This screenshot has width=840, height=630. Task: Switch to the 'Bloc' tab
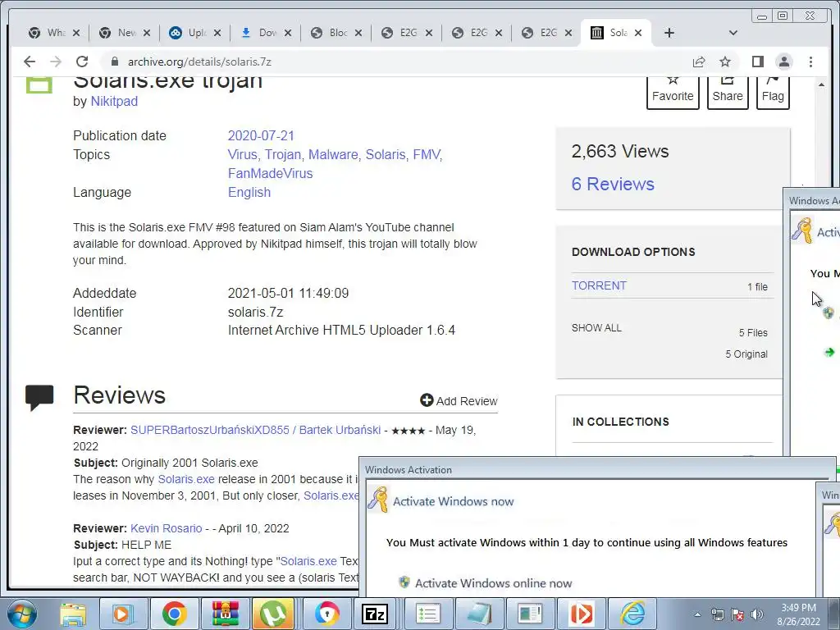click(336, 33)
